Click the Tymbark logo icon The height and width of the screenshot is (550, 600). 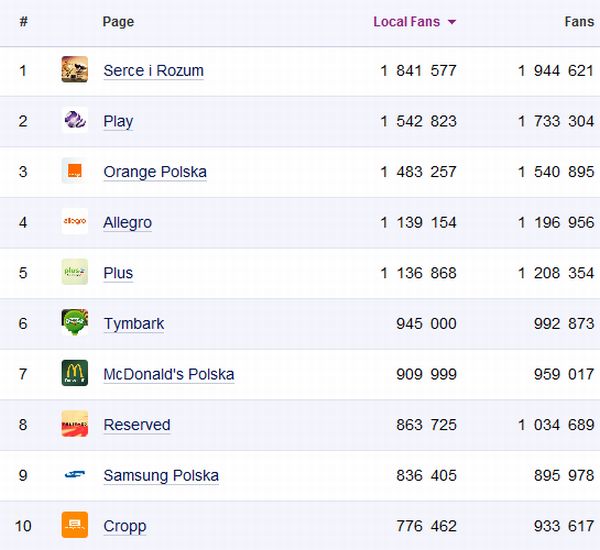click(x=74, y=323)
